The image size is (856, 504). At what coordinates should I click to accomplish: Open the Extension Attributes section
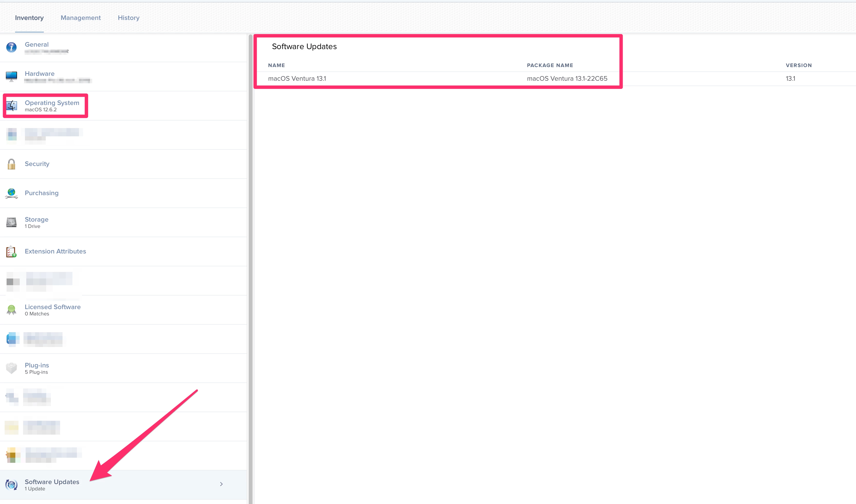point(55,251)
